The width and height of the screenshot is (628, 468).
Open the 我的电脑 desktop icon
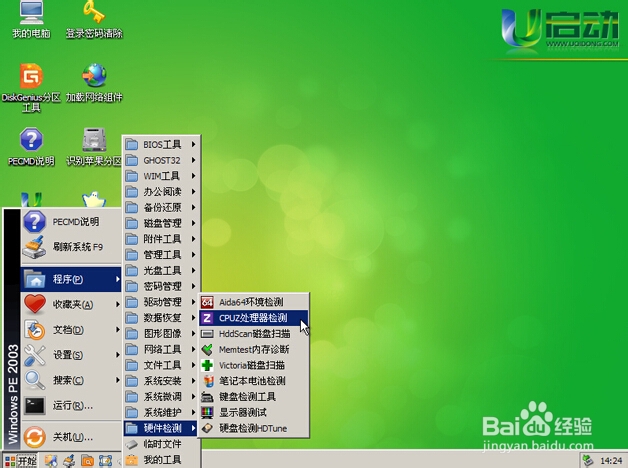pyautogui.click(x=31, y=19)
